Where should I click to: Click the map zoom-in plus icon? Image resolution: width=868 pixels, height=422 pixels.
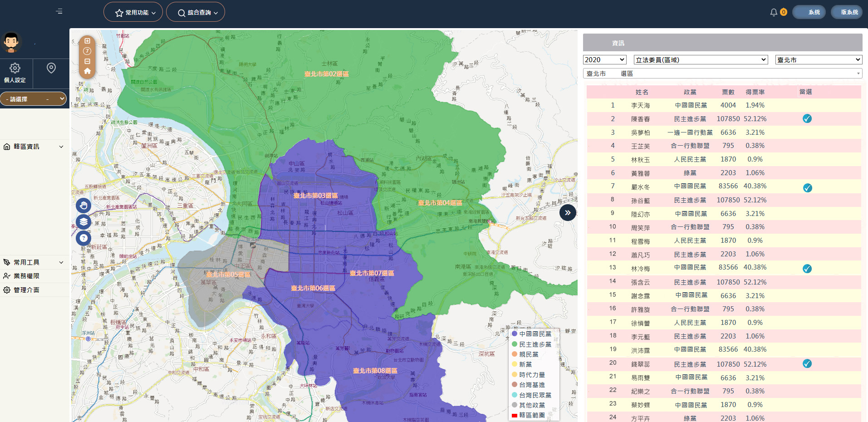pyautogui.click(x=87, y=41)
